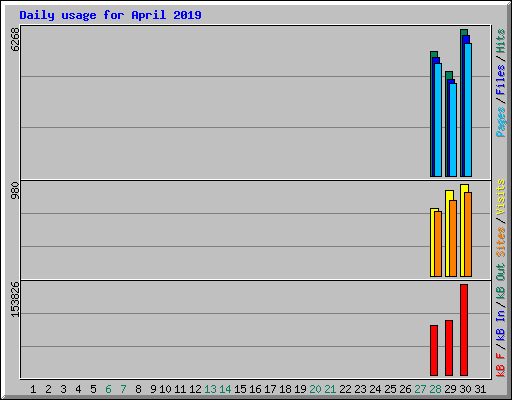Click the cyan Pages bar for day 30
The image size is (512, 400).
(x=468, y=110)
